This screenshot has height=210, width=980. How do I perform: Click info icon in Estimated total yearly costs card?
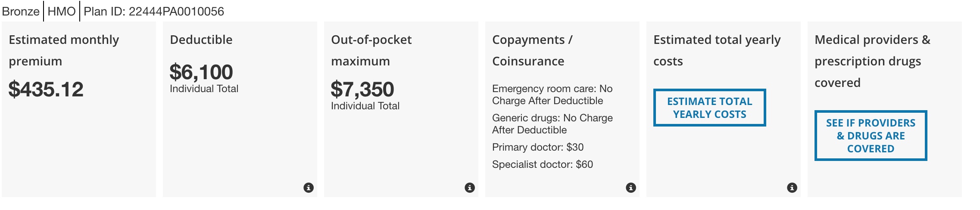point(792,188)
